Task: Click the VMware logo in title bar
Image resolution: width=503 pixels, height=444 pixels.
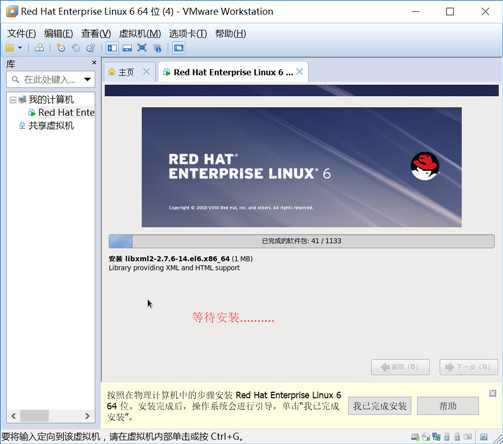Action: click(12, 11)
